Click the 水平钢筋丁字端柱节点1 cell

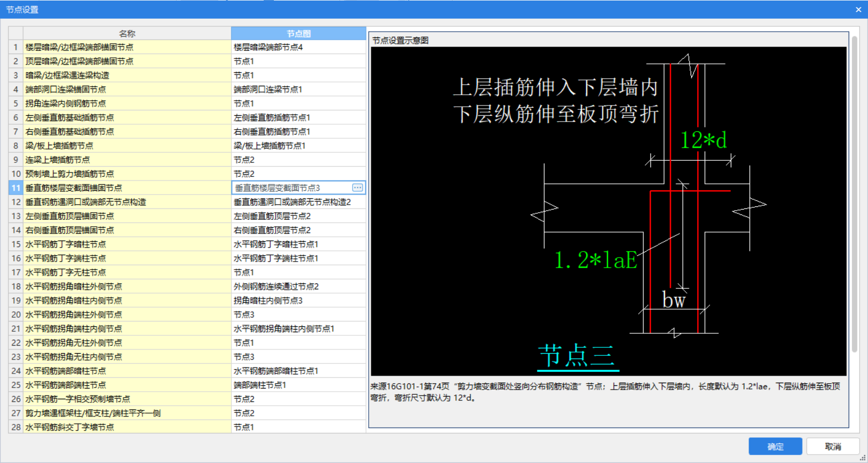coord(298,258)
